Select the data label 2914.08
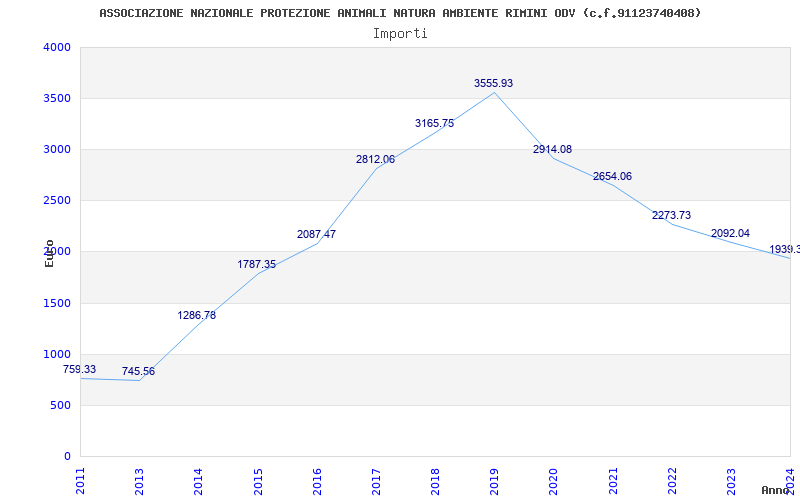 click(x=553, y=150)
